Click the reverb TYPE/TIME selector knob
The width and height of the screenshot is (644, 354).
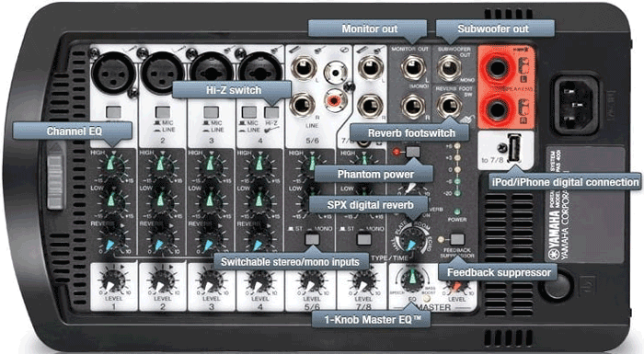pyautogui.click(x=412, y=240)
